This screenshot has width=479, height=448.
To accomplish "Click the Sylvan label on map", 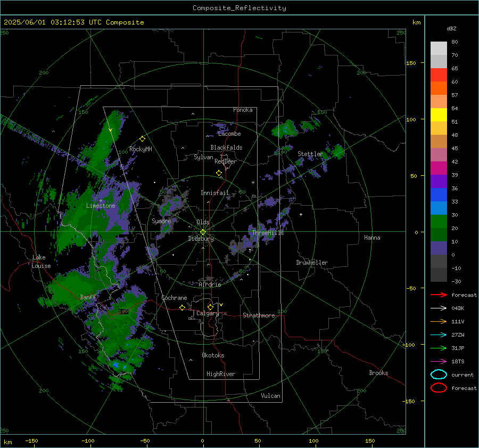I will point(203,157).
